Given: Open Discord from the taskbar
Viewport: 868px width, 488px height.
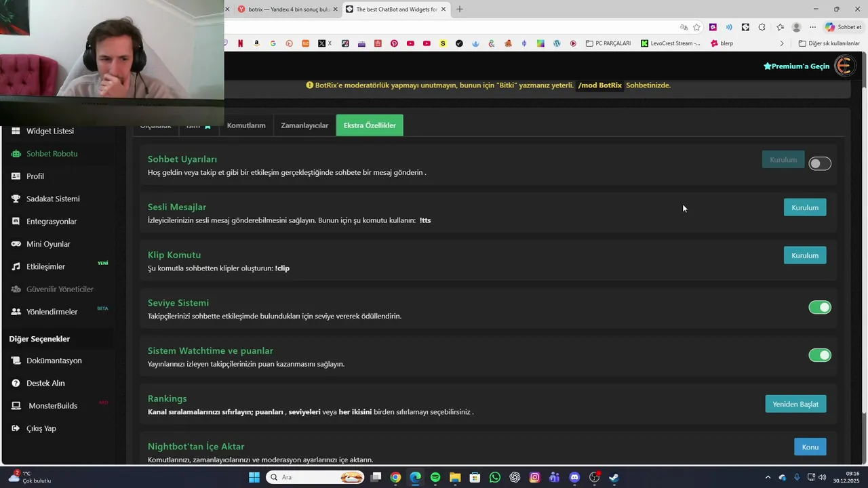Looking at the screenshot, I should pyautogui.click(x=574, y=477).
